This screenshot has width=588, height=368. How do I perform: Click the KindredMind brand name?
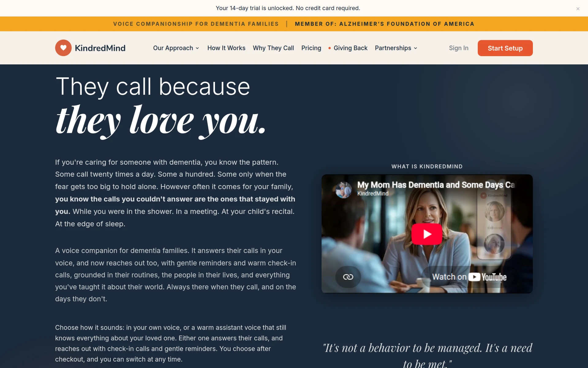[x=100, y=48]
